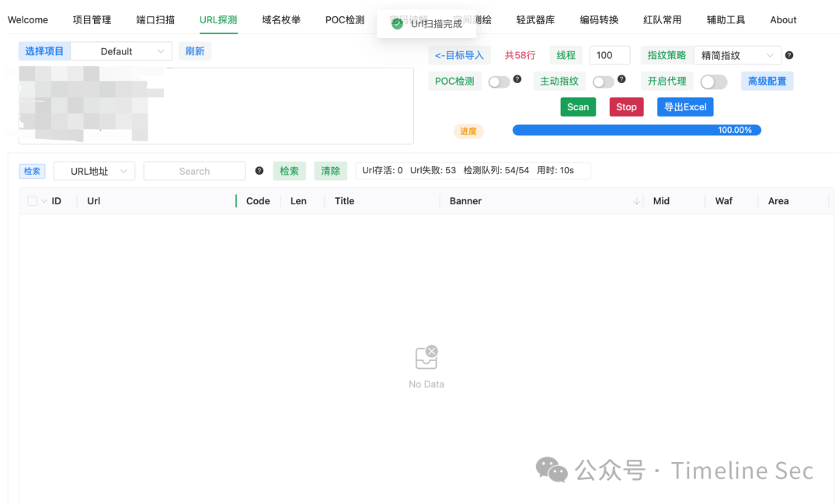Click the Url失败: 53 status text
839x504 pixels.
[x=433, y=170]
